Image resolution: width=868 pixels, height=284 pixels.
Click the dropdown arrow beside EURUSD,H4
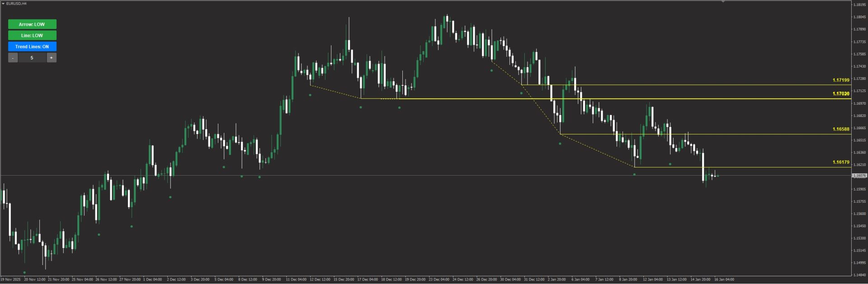click(x=3, y=4)
